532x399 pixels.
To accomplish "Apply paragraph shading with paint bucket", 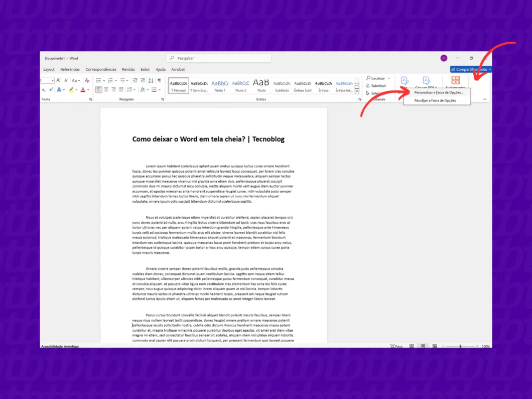I will coord(143,89).
